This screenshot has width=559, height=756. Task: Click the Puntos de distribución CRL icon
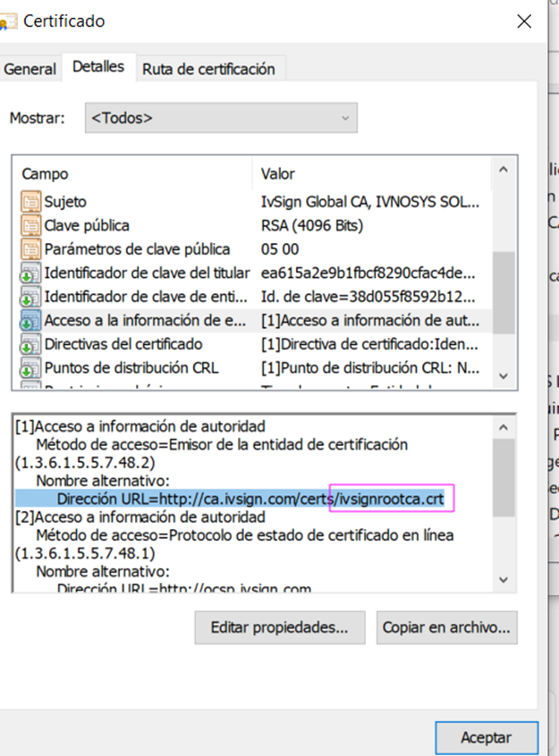click(x=31, y=367)
